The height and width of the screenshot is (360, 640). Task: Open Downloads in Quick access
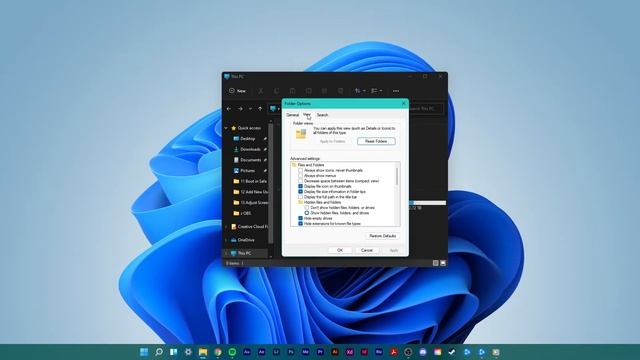pos(250,149)
